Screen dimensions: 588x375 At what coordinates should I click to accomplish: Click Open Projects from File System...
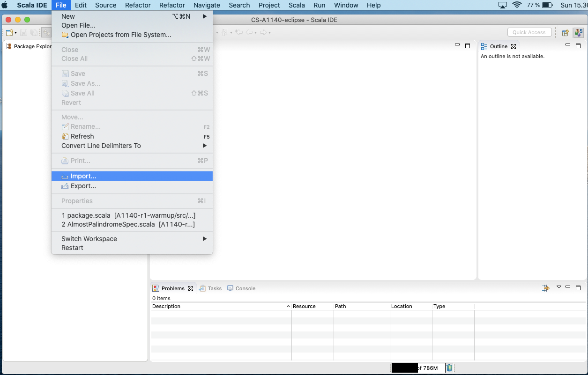click(x=121, y=35)
